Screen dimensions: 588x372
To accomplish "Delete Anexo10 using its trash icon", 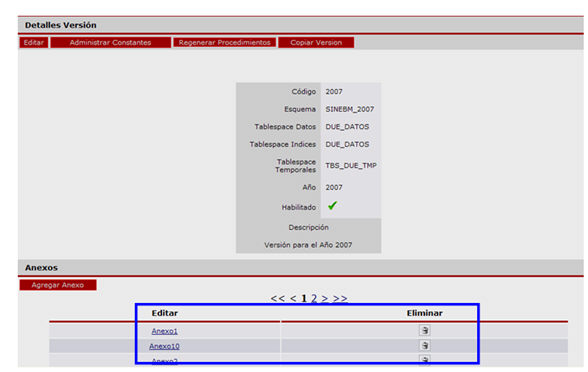I will pyautogui.click(x=424, y=345).
